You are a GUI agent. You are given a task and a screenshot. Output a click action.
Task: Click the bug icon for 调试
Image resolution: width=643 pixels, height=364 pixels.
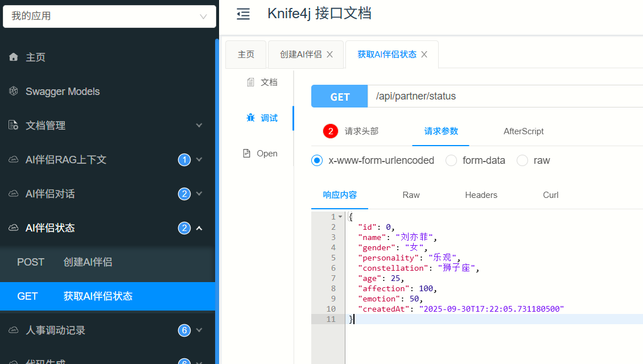coord(250,118)
